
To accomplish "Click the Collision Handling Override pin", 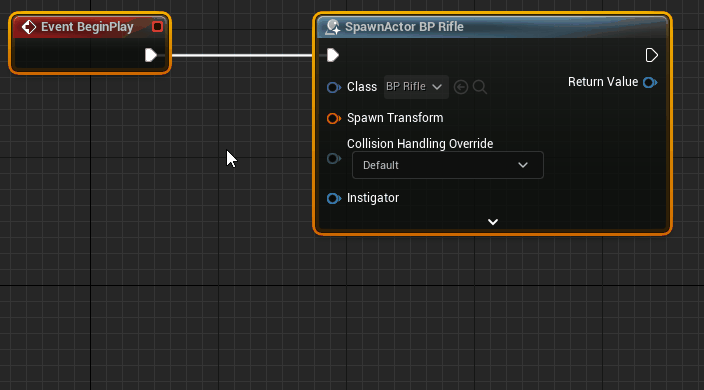I will 334,158.
